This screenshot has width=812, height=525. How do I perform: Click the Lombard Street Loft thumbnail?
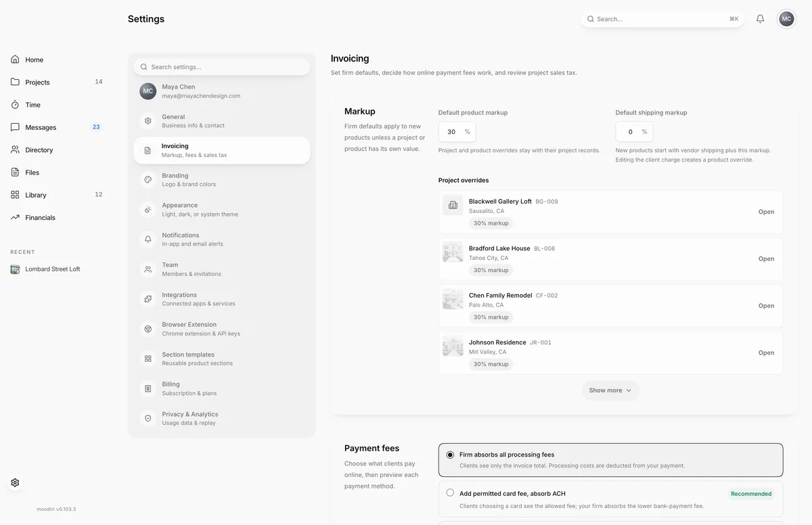click(x=15, y=269)
